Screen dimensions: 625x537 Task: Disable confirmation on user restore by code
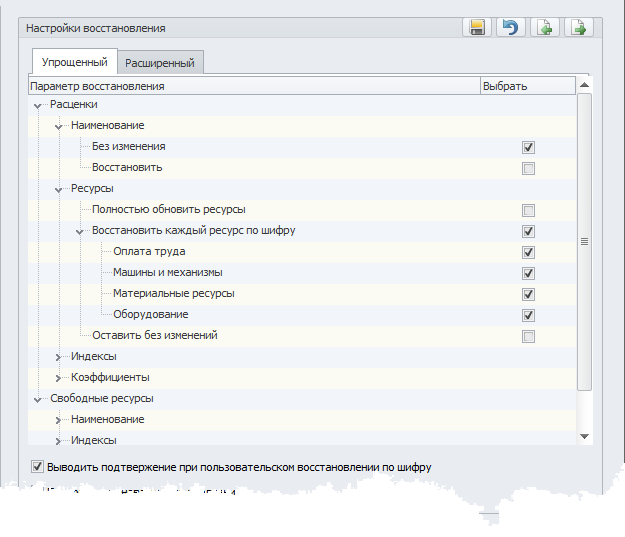pos(38,466)
